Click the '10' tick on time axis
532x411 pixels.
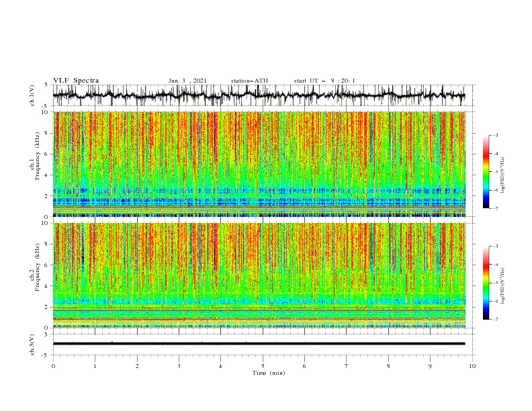pos(472,367)
